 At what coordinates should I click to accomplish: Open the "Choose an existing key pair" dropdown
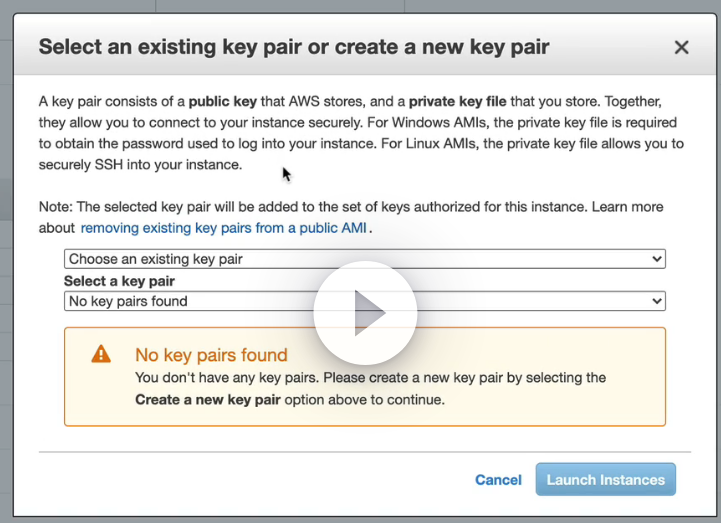pyautogui.click(x=364, y=259)
